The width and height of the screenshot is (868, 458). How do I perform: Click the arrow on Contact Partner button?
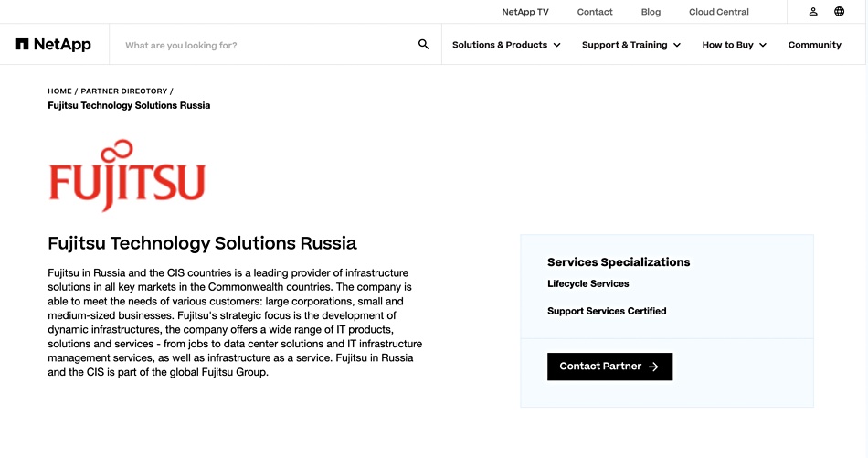[x=654, y=367]
